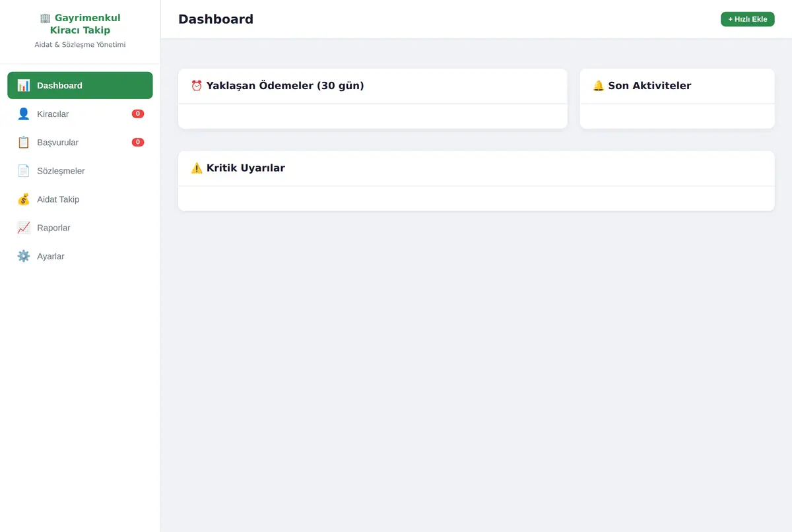
Task: Open the Kiracılar menu item
Action: tap(80, 114)
